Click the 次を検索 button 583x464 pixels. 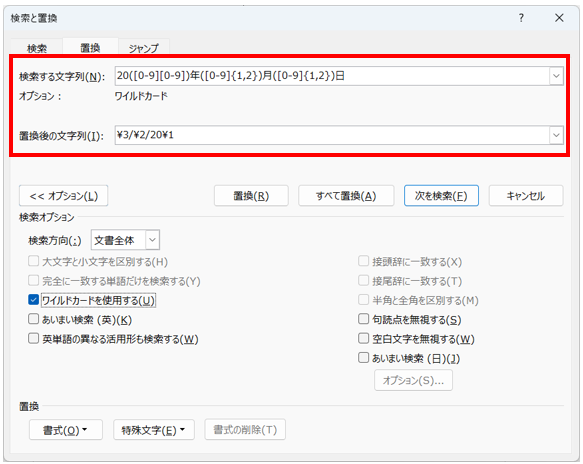[441, 196]
